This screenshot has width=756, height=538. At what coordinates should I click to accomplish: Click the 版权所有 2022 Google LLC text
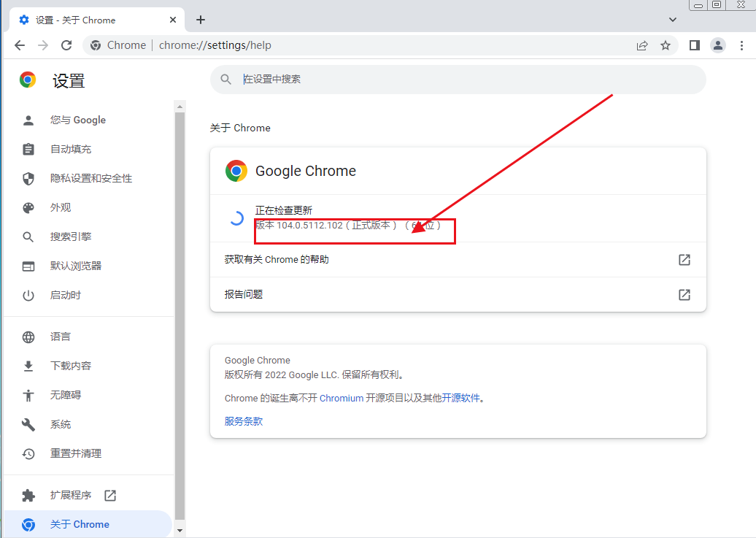pos(315,375)
